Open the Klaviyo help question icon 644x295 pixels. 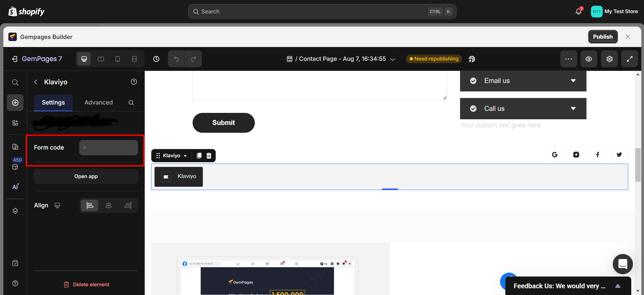point(134,82)
